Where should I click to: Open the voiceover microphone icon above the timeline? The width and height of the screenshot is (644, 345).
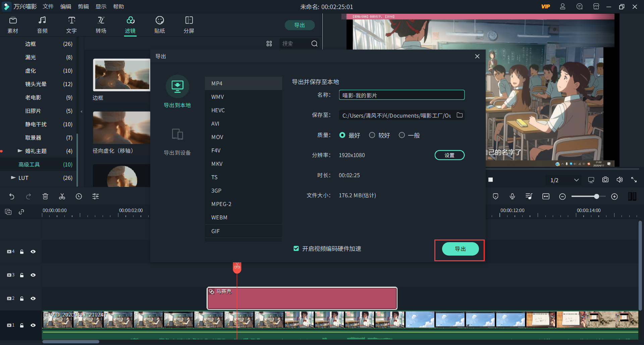[512, 196]
